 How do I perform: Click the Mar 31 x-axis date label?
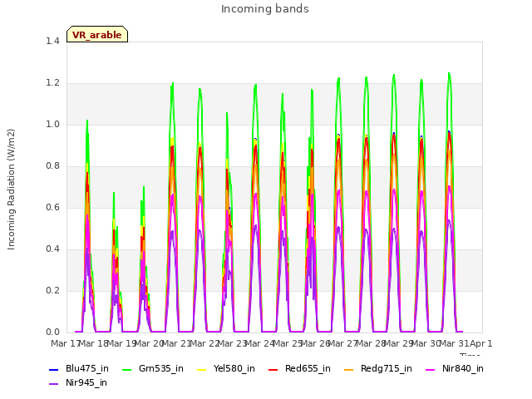[x=454, y=343]
